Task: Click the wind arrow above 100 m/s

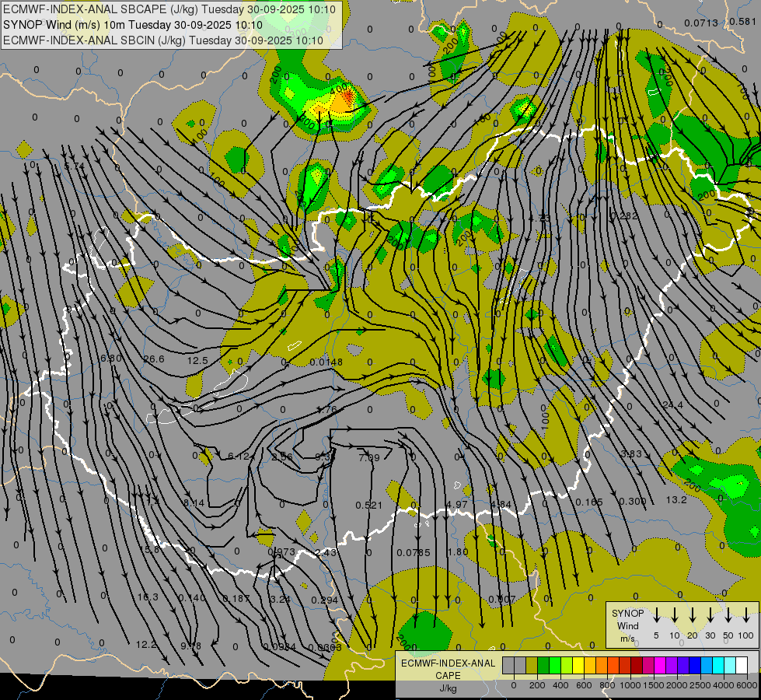Action: pyautogui.click(x=746, y=615)
